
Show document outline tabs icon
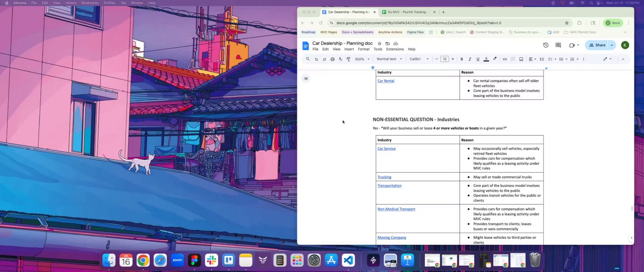(306, 79)
